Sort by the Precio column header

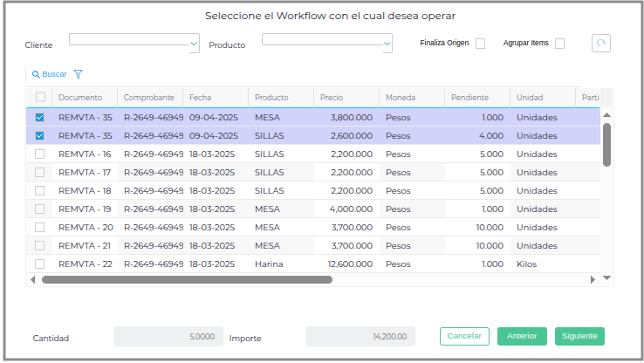(332, 98)
